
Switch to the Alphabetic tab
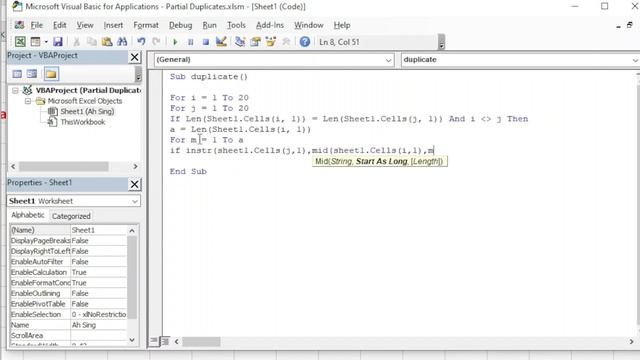pos(28,215)
